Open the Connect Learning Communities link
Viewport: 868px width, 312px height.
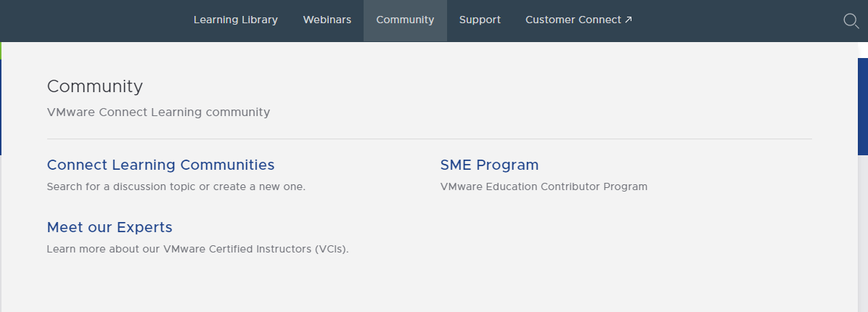click(x=160, y=165)
